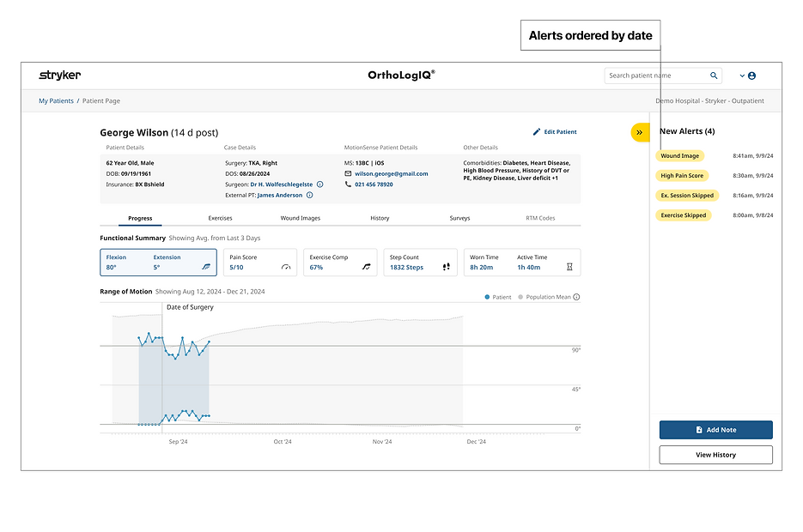
Task: Click phone number 021 456 78920
Action: tap(374, 184)
